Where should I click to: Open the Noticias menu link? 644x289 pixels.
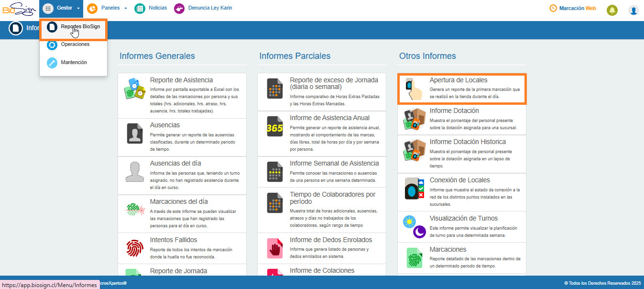[158, 8]
